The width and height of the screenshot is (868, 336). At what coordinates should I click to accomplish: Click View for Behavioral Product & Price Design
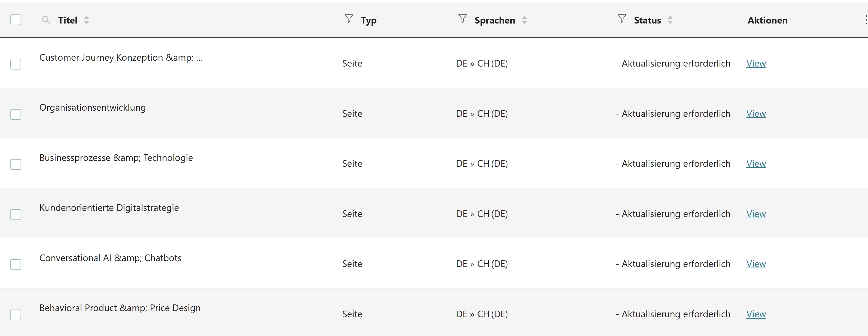pyautogui.click(x=756, y=314)
